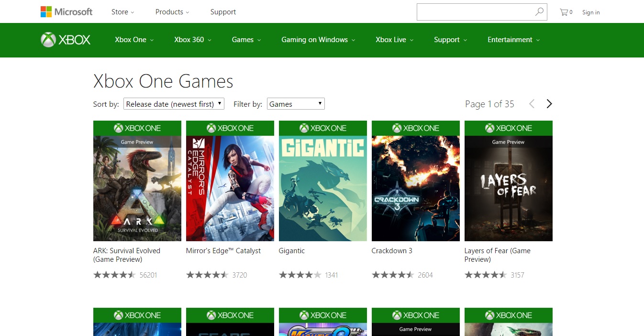Click the Microsoft logo
The width and height of the screenshot is (644, 336).
click(67, 12)
